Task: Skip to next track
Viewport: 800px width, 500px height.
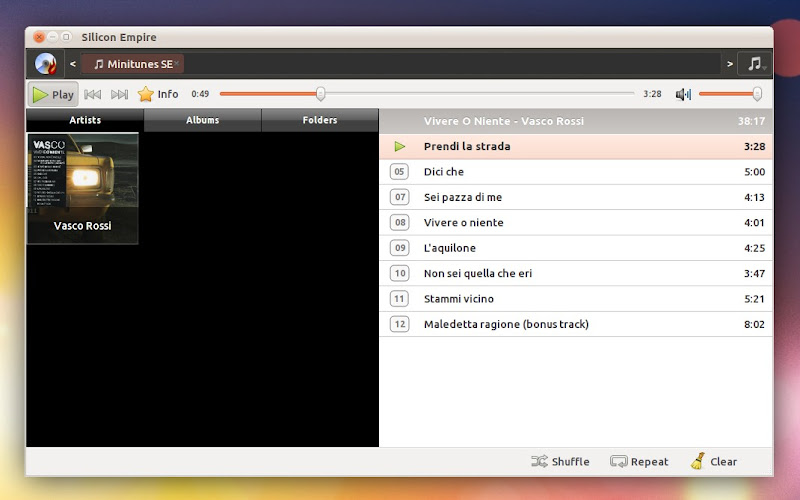Action: pyautogui.click(x=119, y=94)
